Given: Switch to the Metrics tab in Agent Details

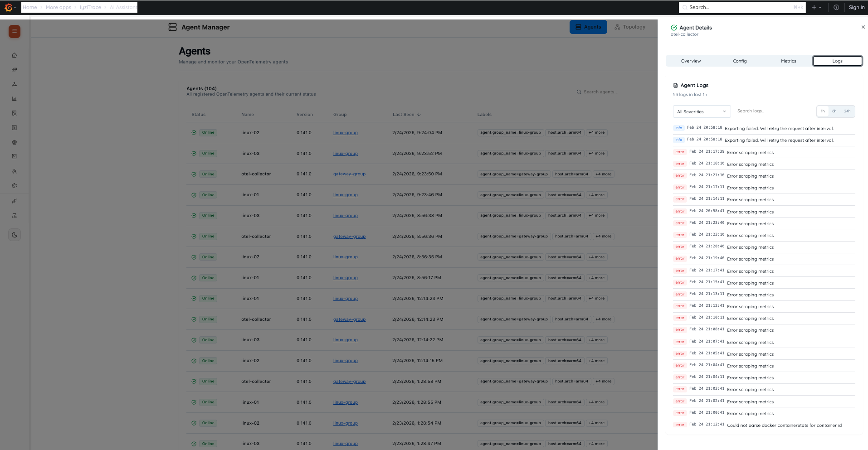Looking at the screenshot, I should (x=788, y=61).
